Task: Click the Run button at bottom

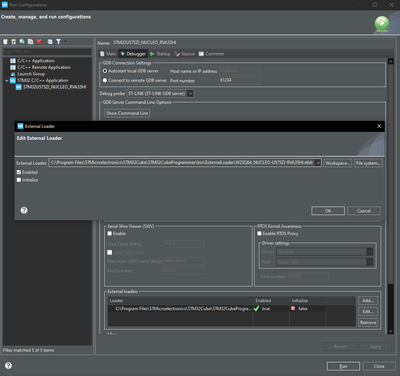Action: (343, 366)
